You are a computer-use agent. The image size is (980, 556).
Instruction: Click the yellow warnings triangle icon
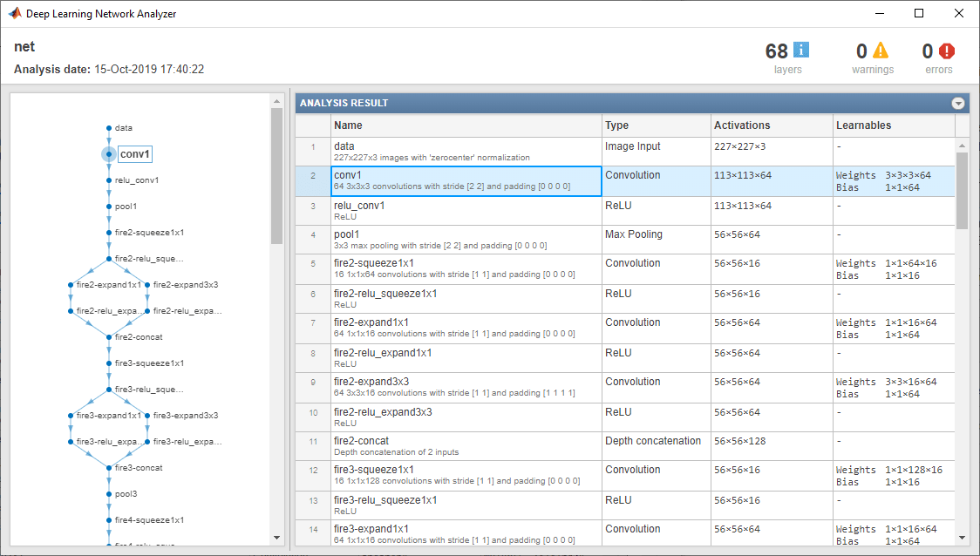pyautogui.click(x=880, y=50)
